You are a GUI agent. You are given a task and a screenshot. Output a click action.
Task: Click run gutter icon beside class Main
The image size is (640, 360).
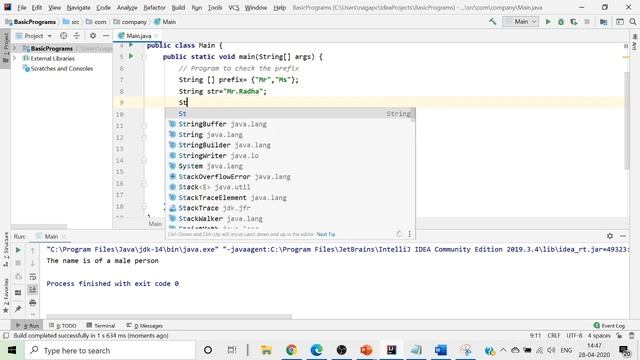131,44
